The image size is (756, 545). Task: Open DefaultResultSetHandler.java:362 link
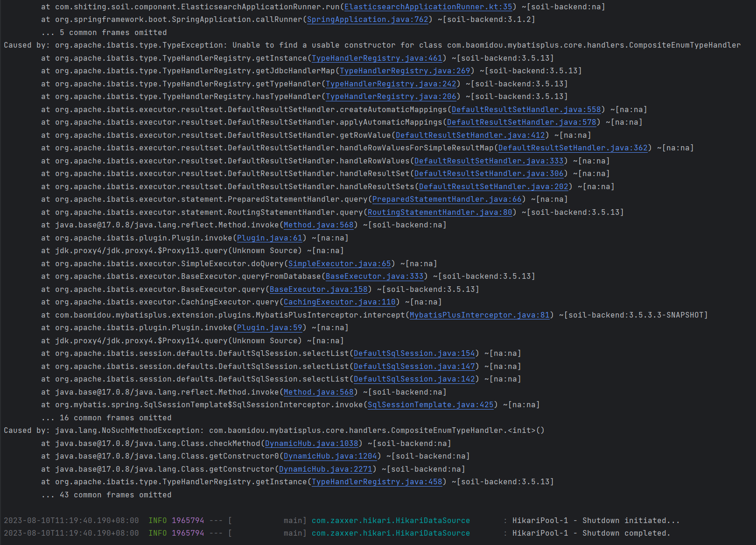pyautogui.click(x=573, y=148)
